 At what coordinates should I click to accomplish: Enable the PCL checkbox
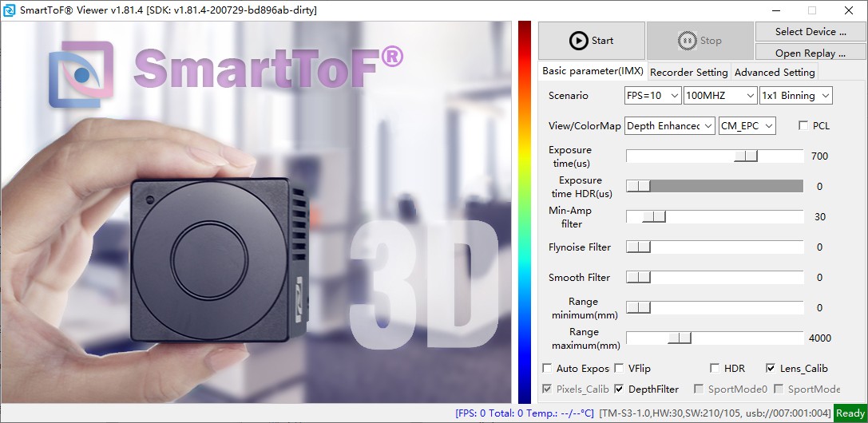pyautogui.click(x=803, y=126)
